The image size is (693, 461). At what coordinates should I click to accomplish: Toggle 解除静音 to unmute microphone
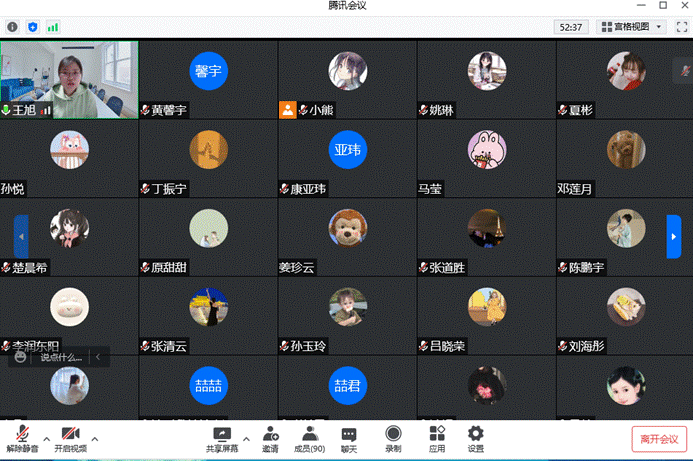tap(22, 438)
